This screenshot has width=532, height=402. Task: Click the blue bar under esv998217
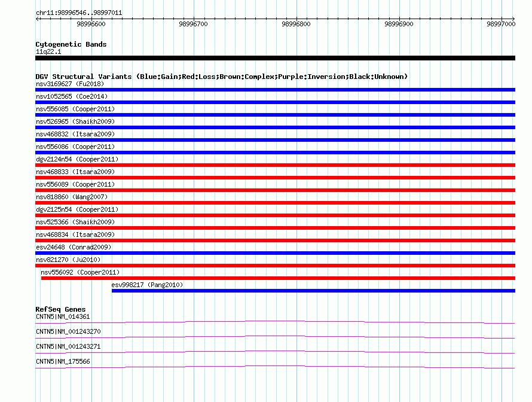point(313,291)
